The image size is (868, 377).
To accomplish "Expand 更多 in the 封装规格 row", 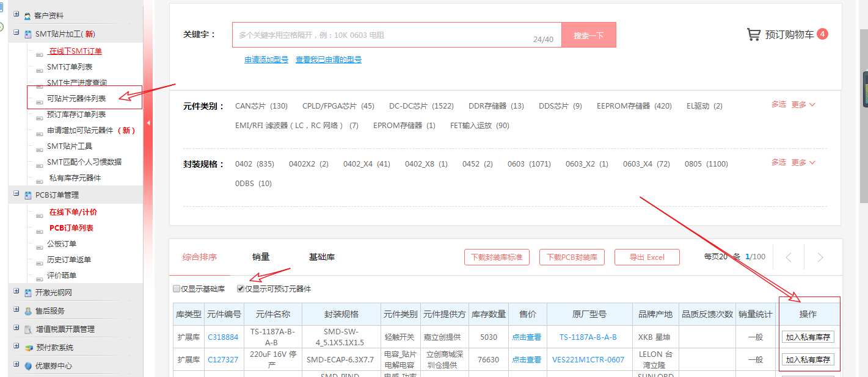I will (x=803, y=162).
